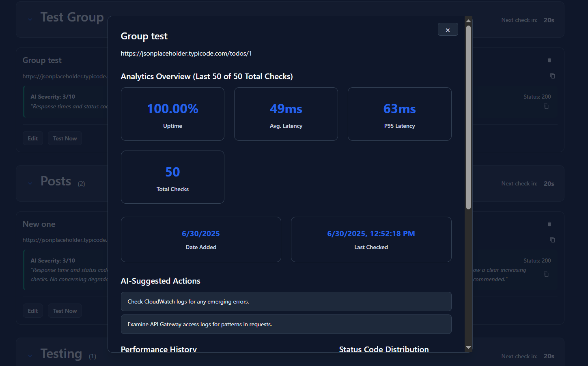Collapse the Test Group section chevron

pyautogui.click(x=30, y=19)
